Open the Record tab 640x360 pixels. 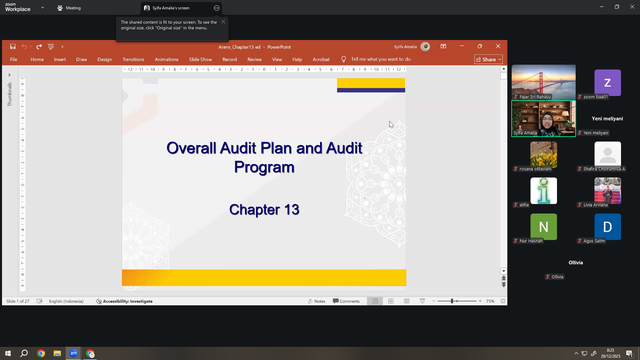pos(229,60)
